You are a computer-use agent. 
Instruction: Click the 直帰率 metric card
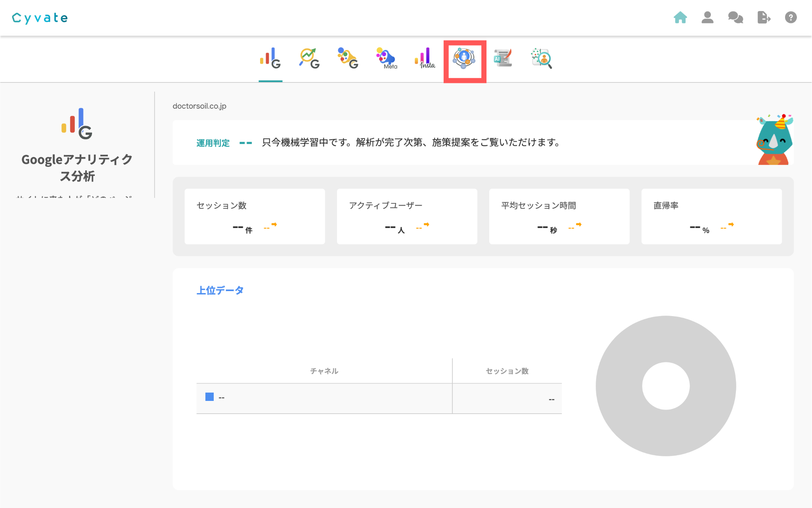click(x=711, y=216)
